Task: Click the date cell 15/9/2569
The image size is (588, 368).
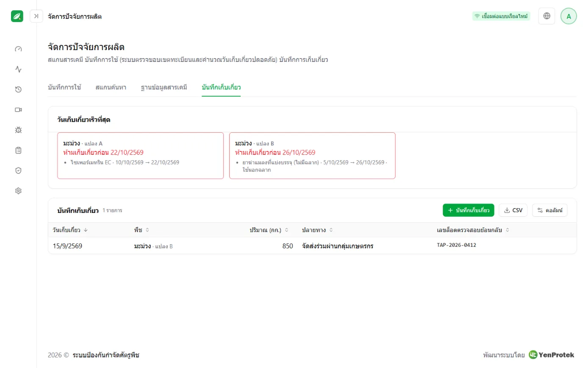Action: pos(67,246)
